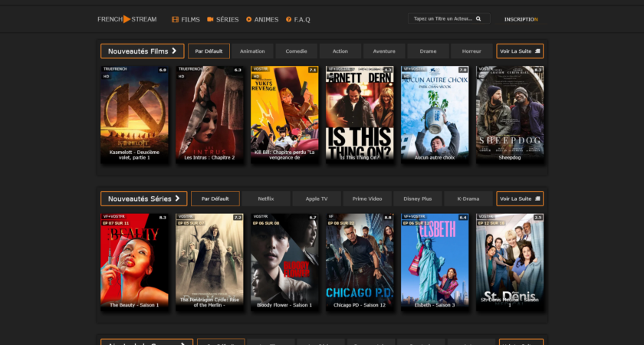The image size is (644, 345).
Task: Open the F.A.Q help page
Action: tap(297, 19)
